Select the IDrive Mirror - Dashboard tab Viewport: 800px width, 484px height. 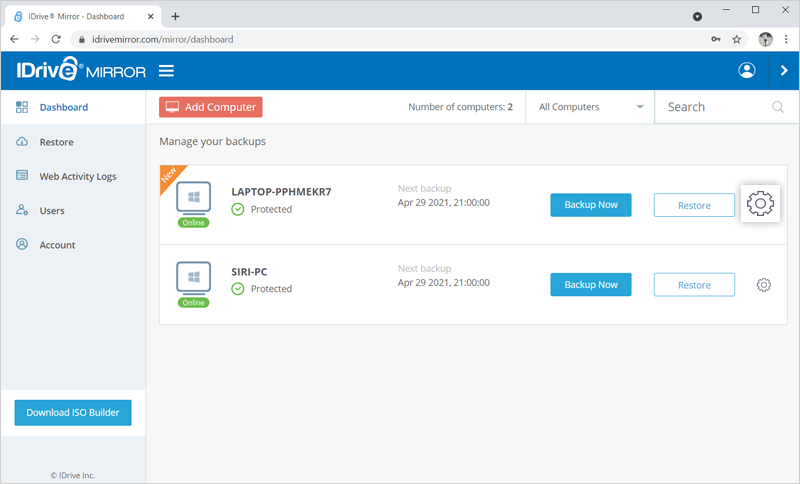[x=84, y=16]
